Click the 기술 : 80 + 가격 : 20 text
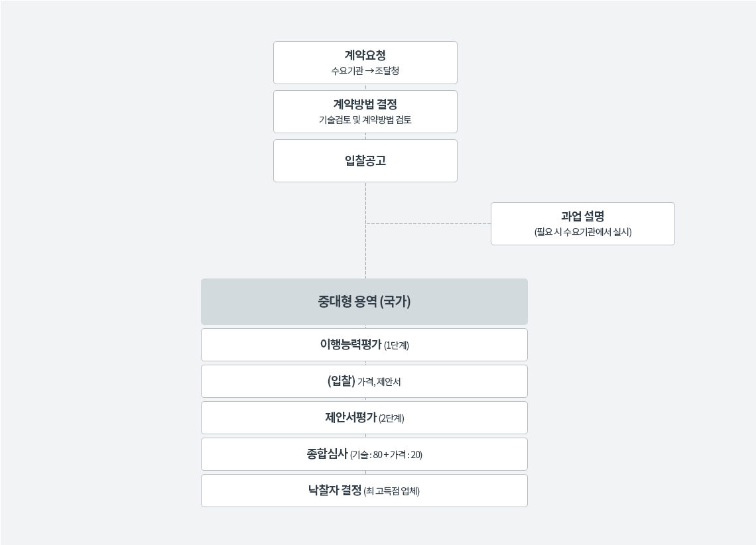Screen dimensions: 756x545 386,455
